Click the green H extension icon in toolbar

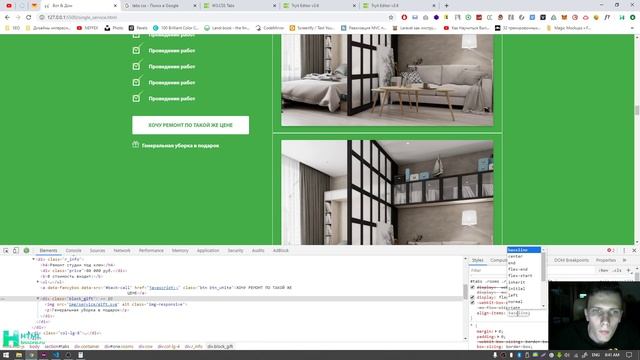pos(622,17)
